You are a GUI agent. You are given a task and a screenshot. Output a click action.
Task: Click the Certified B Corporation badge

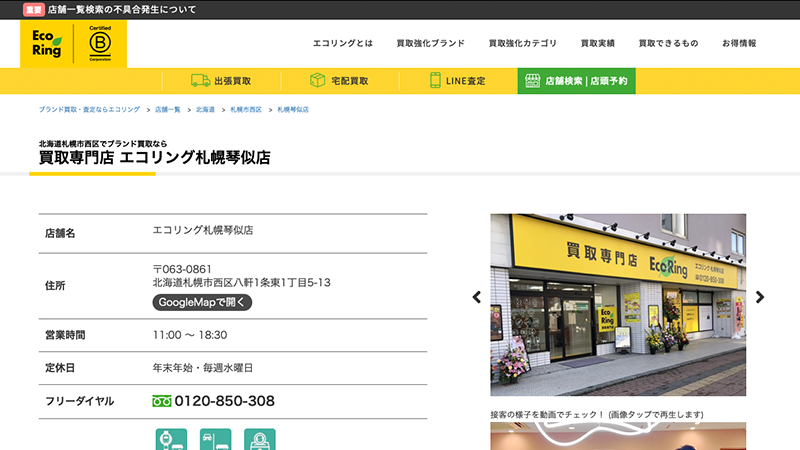[x=100, y=44]
